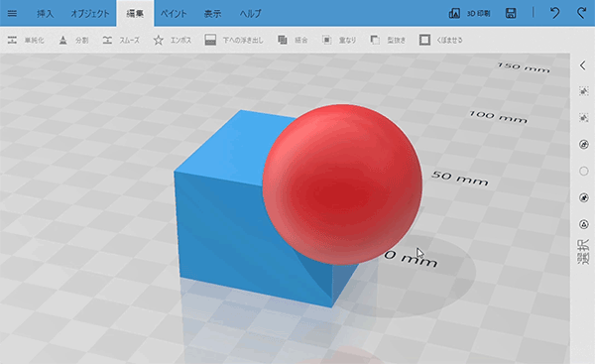Open the hamburger menu
Screen dimensions: 595x364
tap(12, 13)
